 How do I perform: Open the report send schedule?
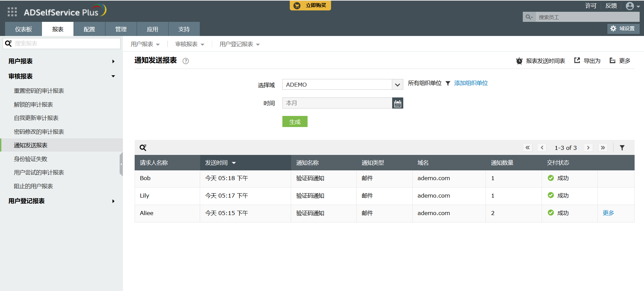541,61
